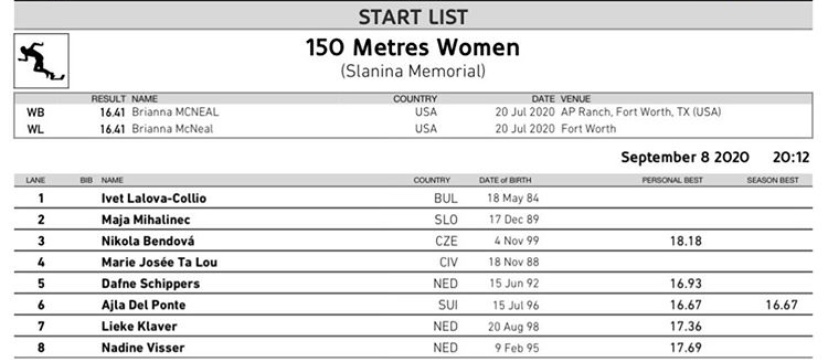Select the START LIST header bar
Image resolution: width=828 pixels, height=360 pixels.
[413, 16]
